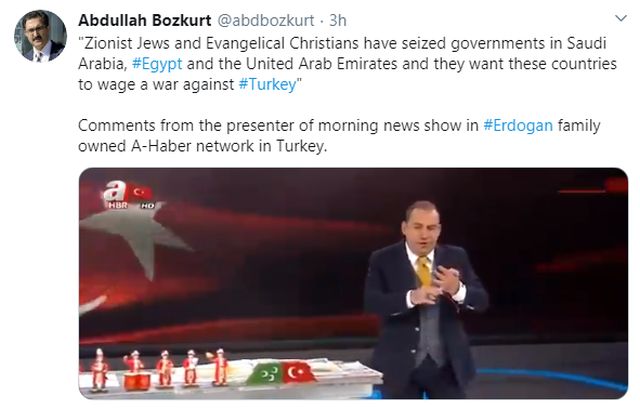Click the tweet text about Zionist Jews
The image size is (640, 409).
tap(347, 64)
